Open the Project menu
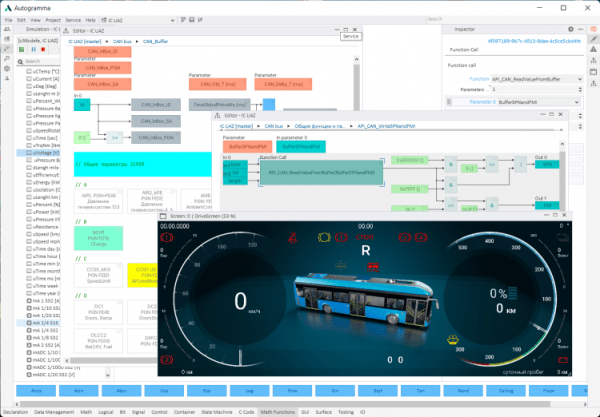Viewport: 600px width, 417px height. click(53, 20)
